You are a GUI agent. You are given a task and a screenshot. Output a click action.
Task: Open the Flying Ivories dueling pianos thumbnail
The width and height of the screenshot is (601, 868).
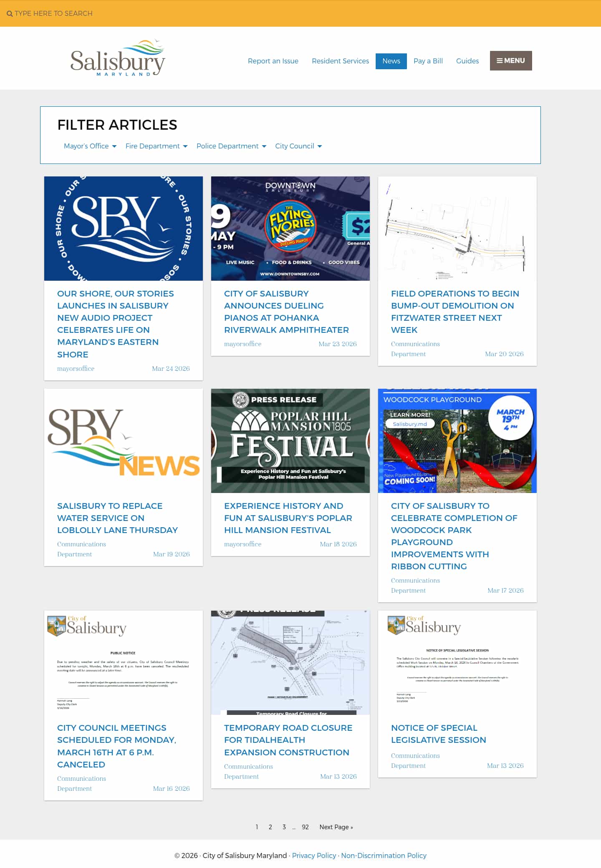290,229
